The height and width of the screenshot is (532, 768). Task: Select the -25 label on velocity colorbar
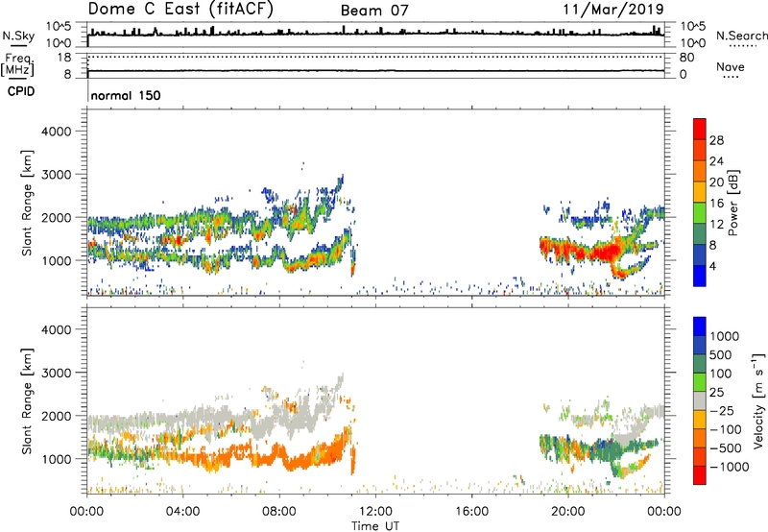tap(723, 410)
